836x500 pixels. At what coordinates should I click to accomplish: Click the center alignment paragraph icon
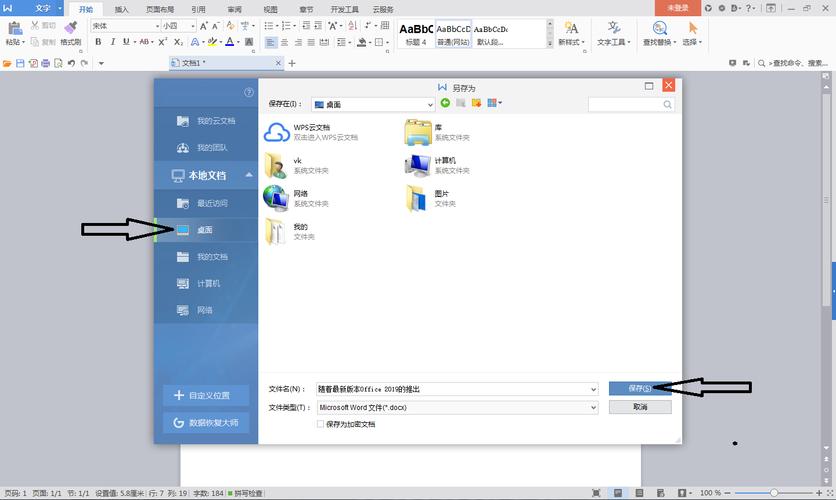coord(285,42)
